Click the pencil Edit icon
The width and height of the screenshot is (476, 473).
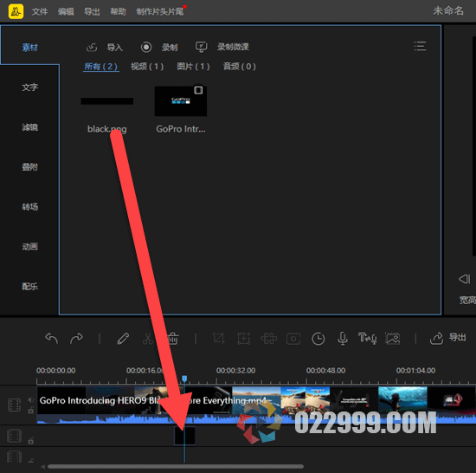pyautogui.click(x=123, y=339)
